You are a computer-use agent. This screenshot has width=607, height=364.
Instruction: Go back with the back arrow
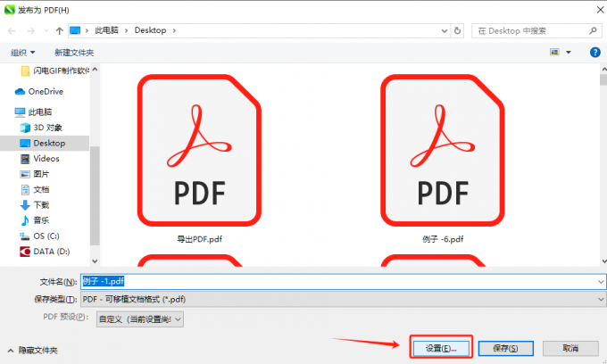[12, 30]
